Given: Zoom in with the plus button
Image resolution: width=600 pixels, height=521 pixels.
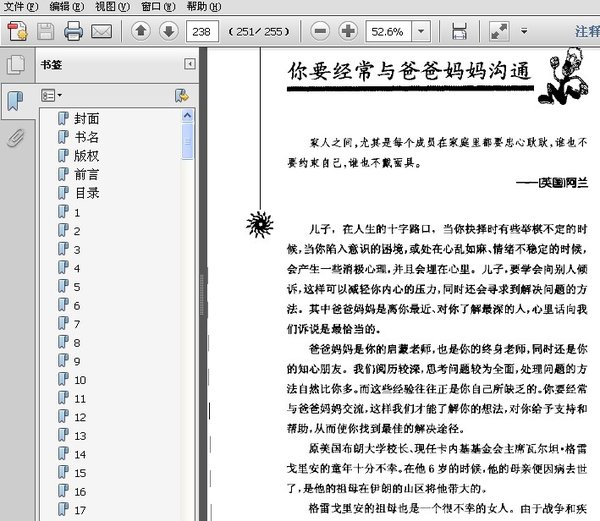Looking at the screenshot, I should tap(348, 31).
